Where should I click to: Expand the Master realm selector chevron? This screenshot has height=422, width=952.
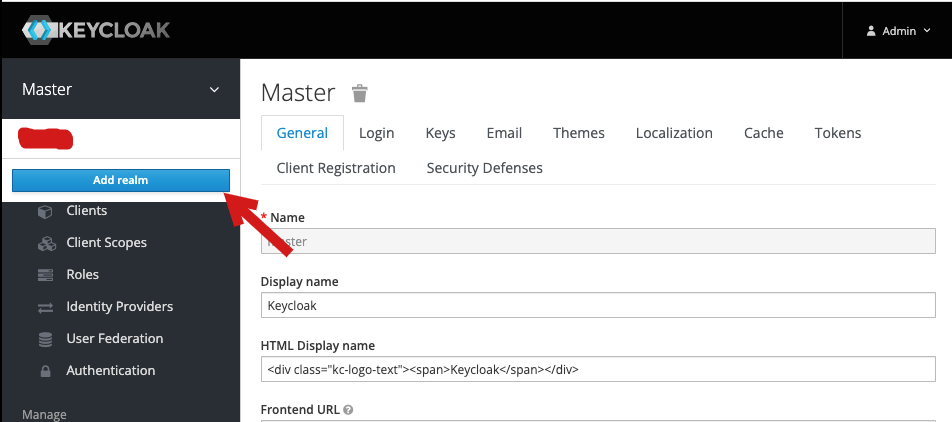tap(214, 90)
